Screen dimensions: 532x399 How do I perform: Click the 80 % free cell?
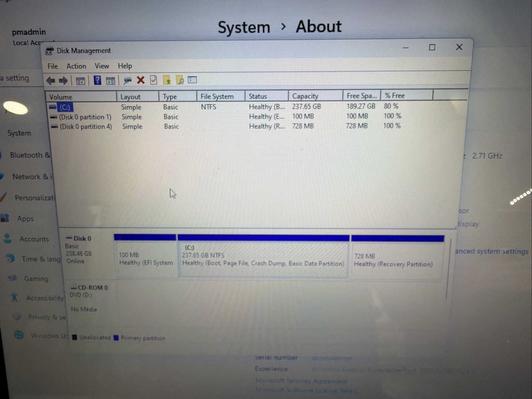(391, 106)
